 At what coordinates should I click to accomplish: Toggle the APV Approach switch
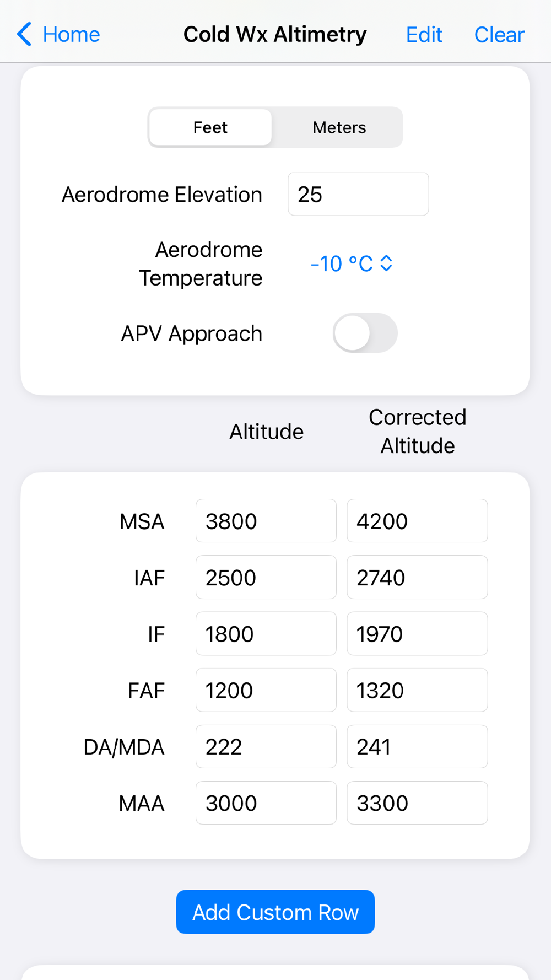[365, 333]
